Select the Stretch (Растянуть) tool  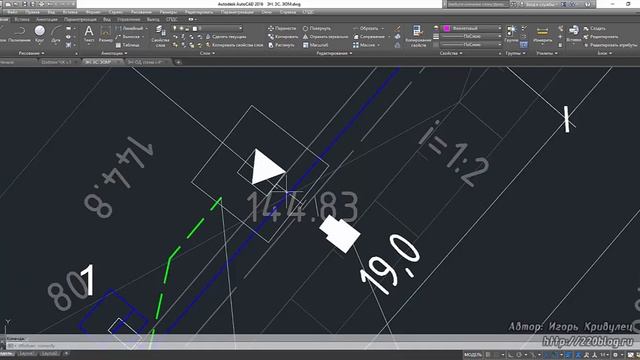pos(281,45)
